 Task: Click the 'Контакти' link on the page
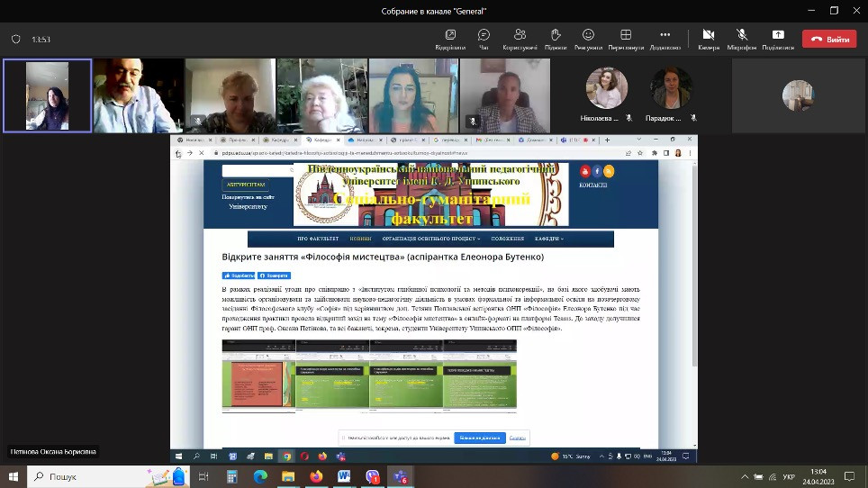[x=592, y=185]
